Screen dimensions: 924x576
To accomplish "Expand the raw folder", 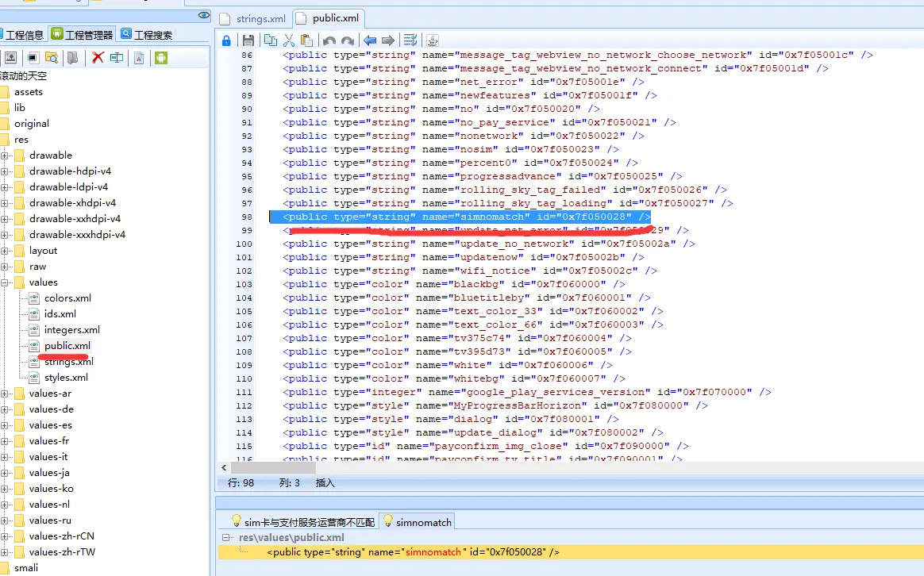I will click(x=5, y=267).
